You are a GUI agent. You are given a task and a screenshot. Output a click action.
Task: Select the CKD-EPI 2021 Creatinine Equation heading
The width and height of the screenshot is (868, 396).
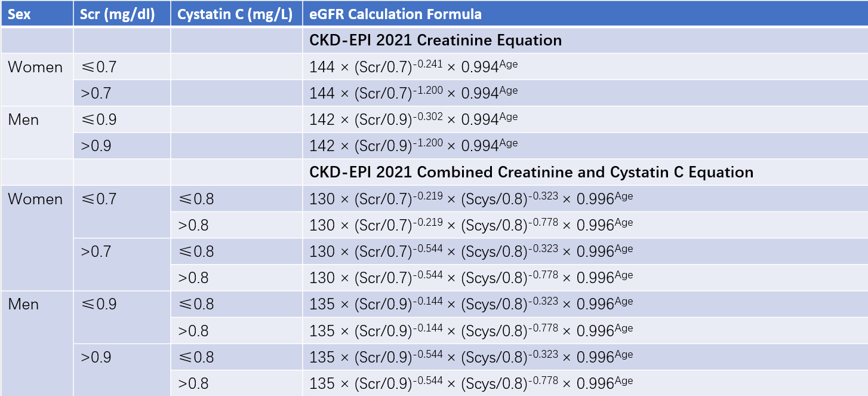click(x=435, y=41)
